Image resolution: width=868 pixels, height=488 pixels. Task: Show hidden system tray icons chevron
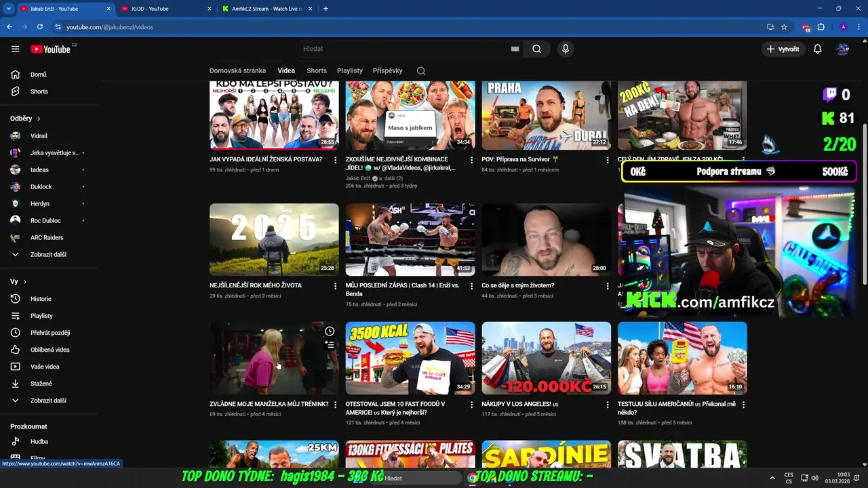click(772, 478)
